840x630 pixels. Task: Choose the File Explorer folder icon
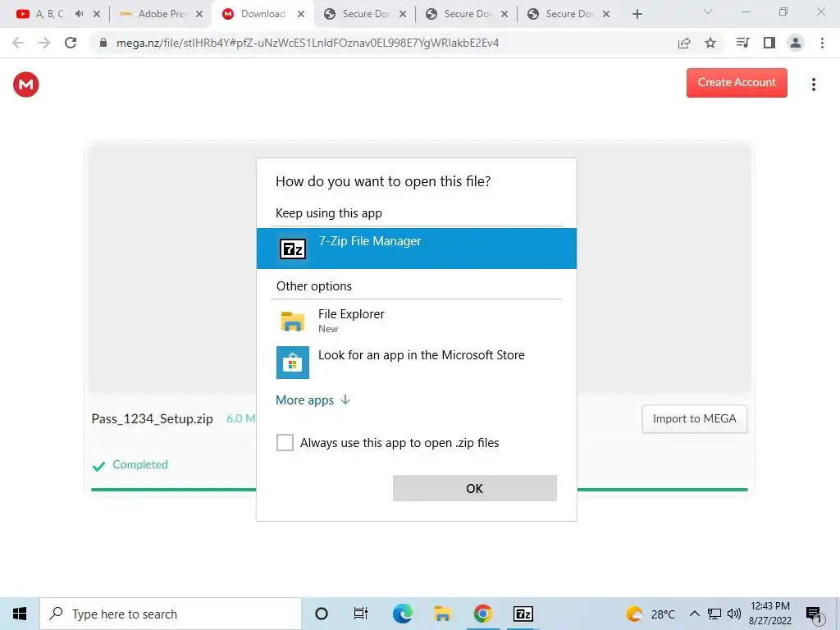point(293,321)
